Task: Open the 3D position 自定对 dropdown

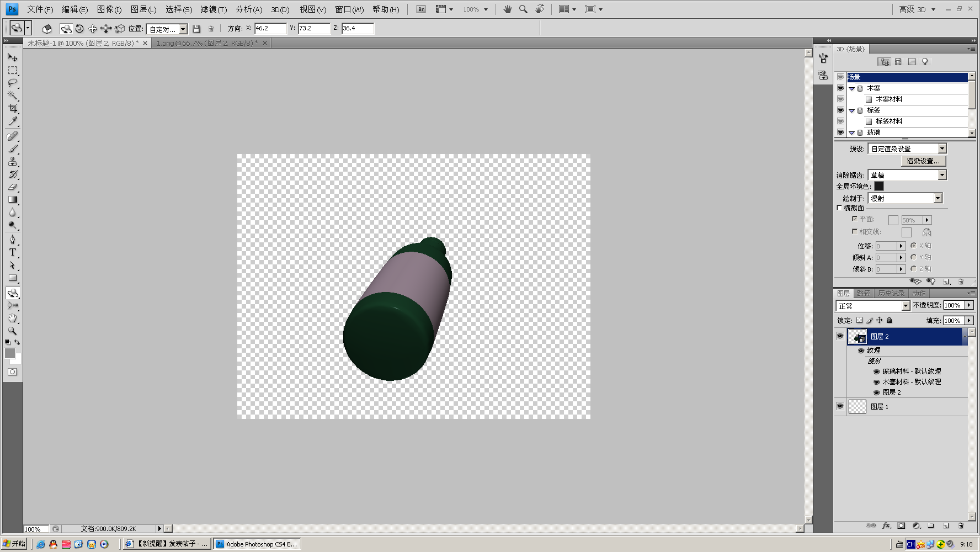Action: [x=167, y=29]
